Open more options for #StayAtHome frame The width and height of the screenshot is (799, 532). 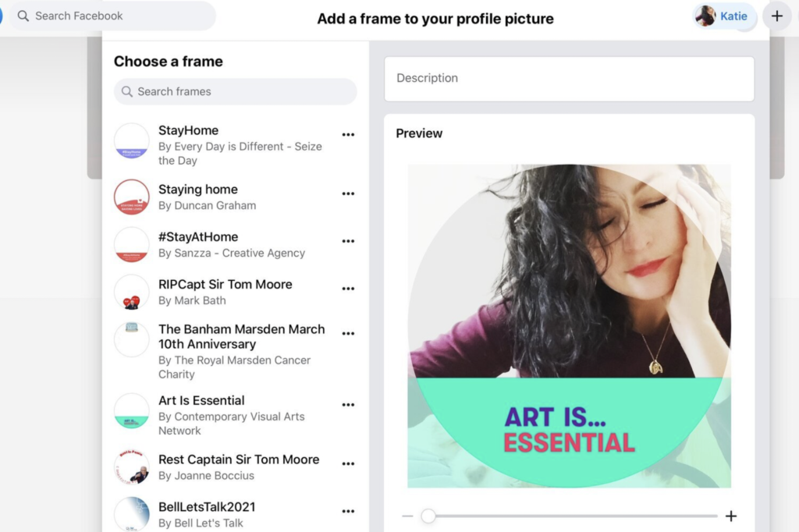(348, 241)
